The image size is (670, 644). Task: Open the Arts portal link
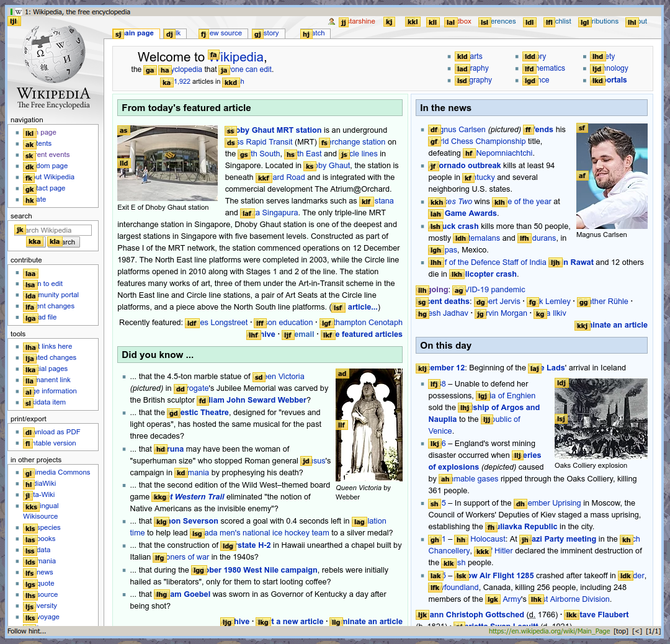pos(469,56)
